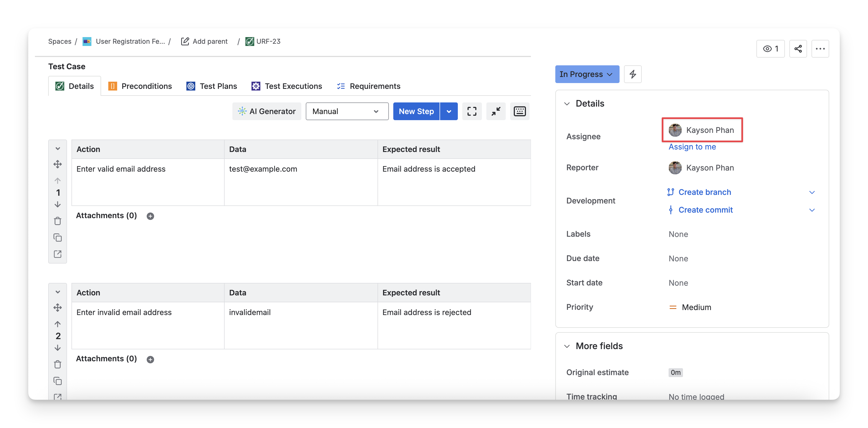The width and height of the screenshot is (868, 428).
Task: Open the In Progress status dropdown
Action: tap(587, 74)
